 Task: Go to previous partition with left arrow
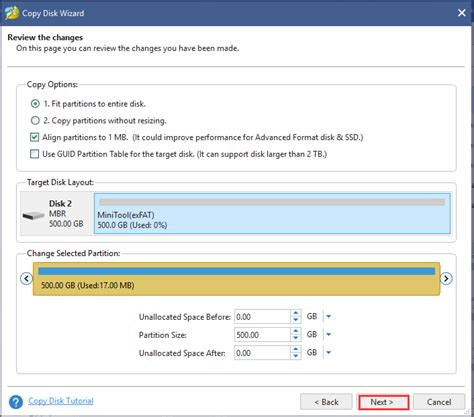tap(26, 278)
